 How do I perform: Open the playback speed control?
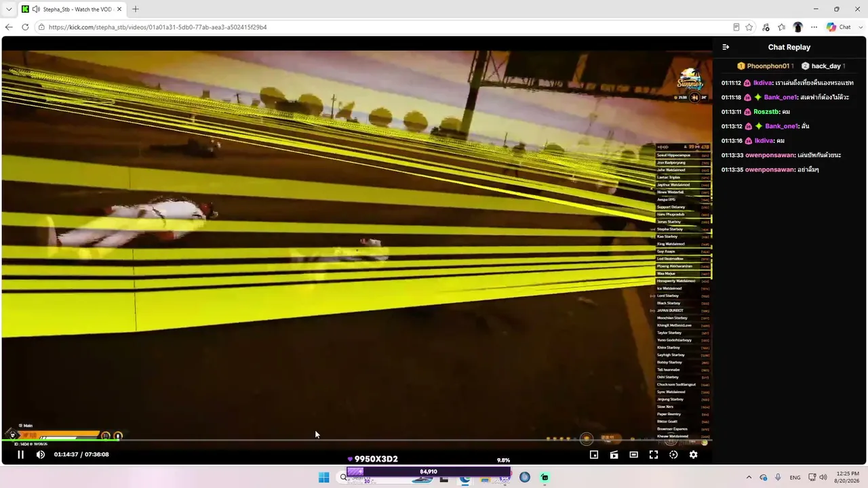coord(673,455)
